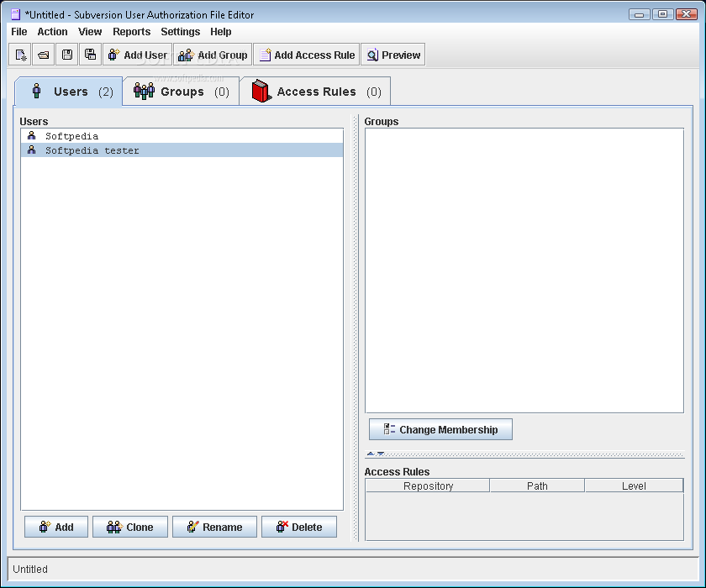Click the Open file toolbar icon
706x588 pixels.
(x=44, y=55)
